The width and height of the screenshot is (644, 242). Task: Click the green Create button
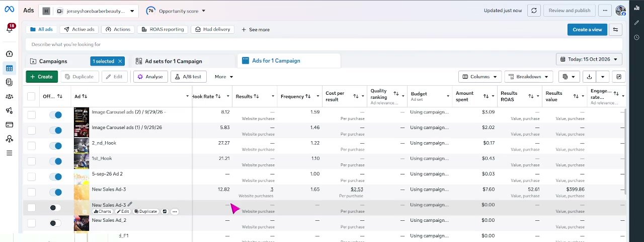pyautogui.click(x=41, y=77)
